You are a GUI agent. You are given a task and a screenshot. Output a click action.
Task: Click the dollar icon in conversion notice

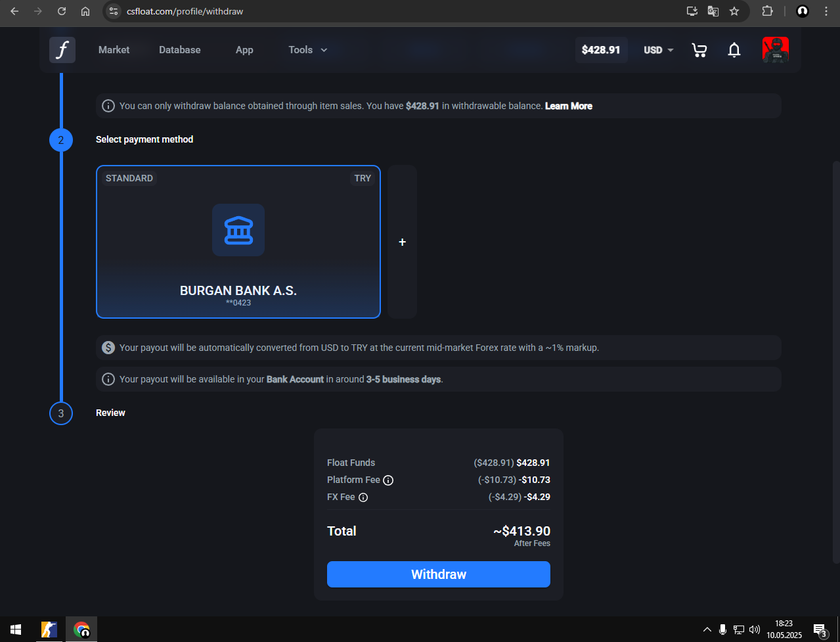pos(108,348)
